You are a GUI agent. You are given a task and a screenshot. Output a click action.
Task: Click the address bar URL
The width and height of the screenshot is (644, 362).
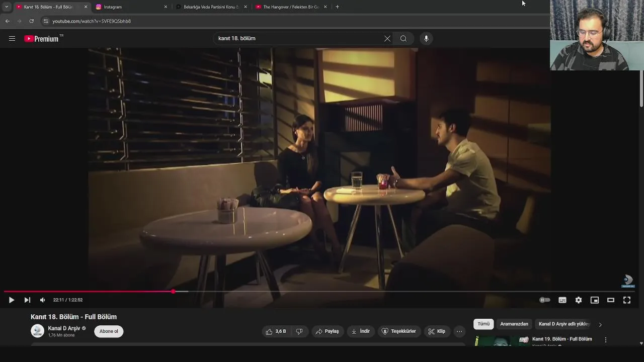(92, 21)
